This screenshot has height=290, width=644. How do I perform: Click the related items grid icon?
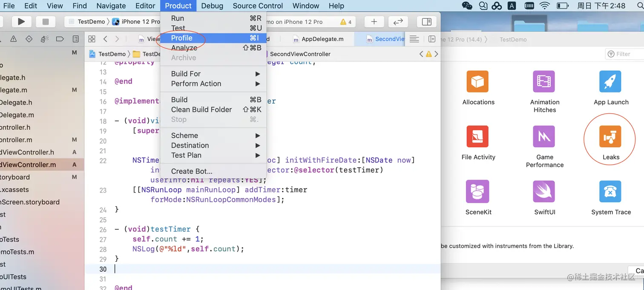coord(92,39)
